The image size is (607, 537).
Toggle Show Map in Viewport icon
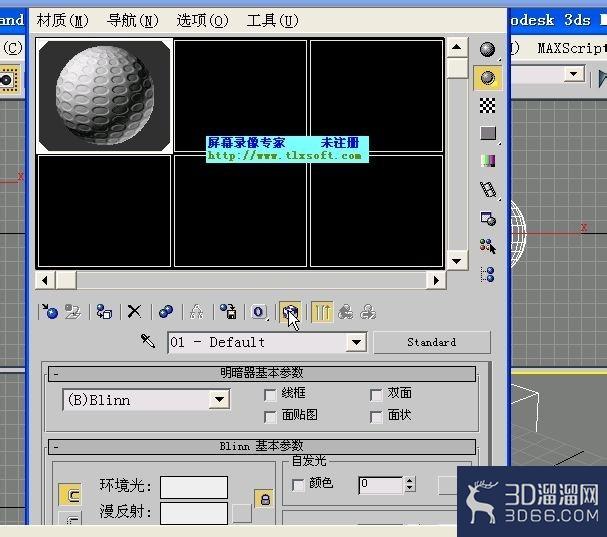[290, 312]
